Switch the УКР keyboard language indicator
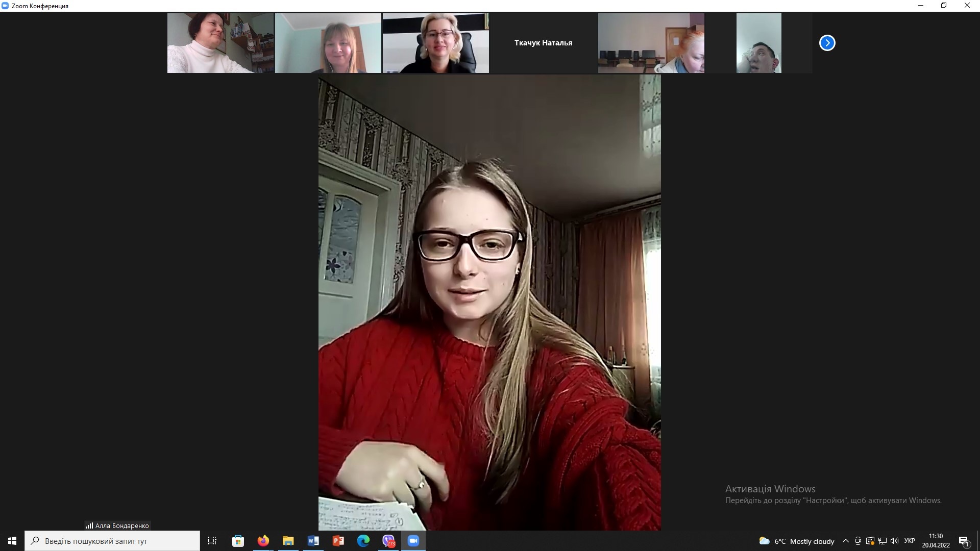 click(x=910, y=541)
